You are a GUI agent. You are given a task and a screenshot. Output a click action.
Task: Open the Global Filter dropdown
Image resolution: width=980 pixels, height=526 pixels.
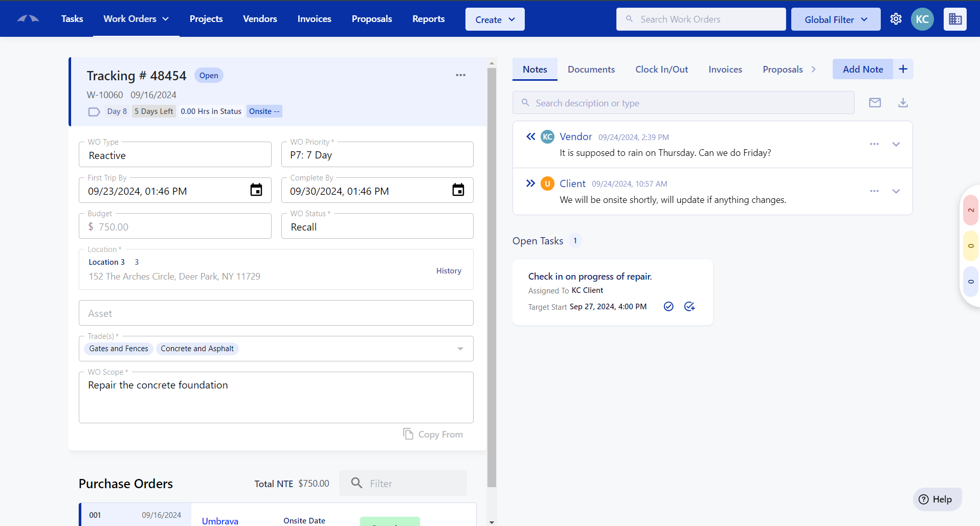point(836,19)
